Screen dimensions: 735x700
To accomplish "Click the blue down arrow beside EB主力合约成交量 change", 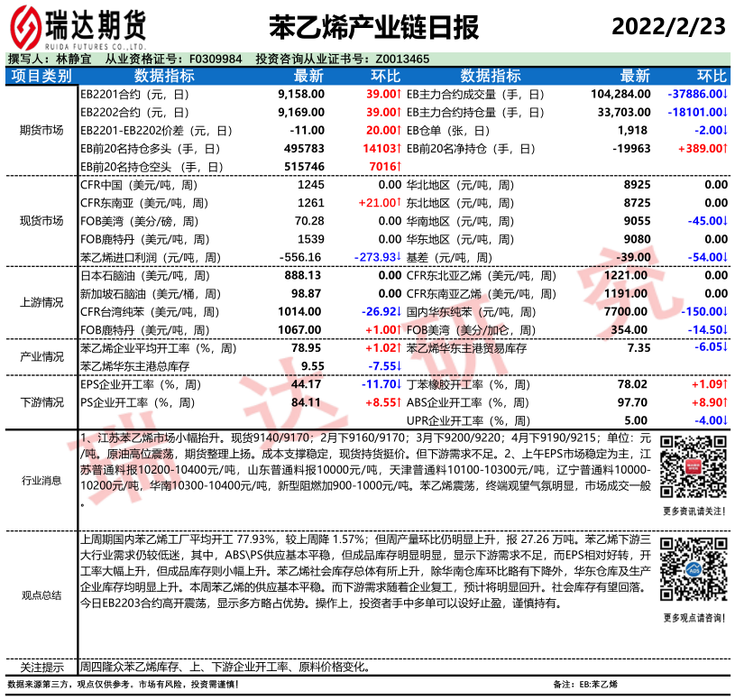I will coord(725,94).
